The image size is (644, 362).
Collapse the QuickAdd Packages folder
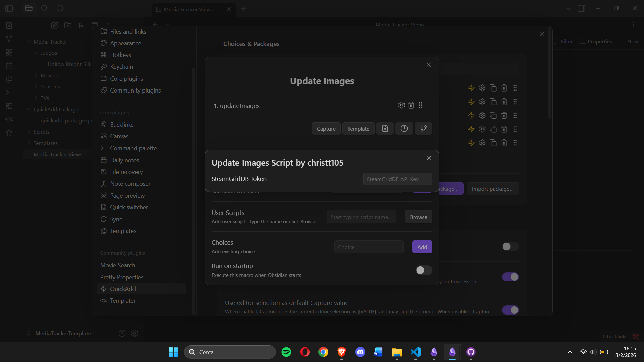pos(29,109)
